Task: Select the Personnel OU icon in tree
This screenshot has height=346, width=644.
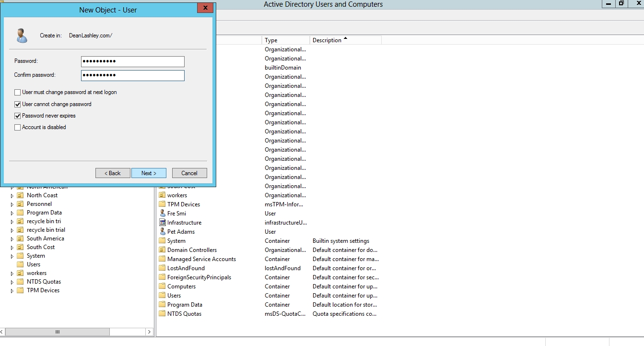Action: point(20,204)
